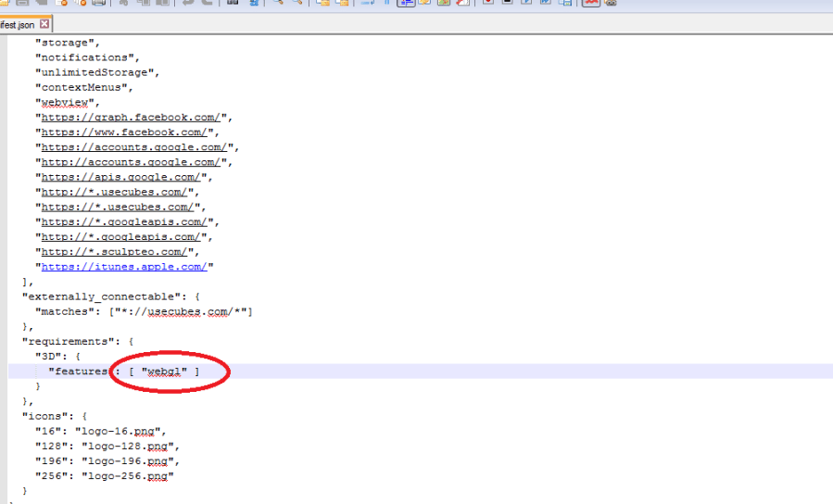Screen dimensions: 833x504
Task: Click the Zoom Out toolbar icon
Action: point(297,4)
